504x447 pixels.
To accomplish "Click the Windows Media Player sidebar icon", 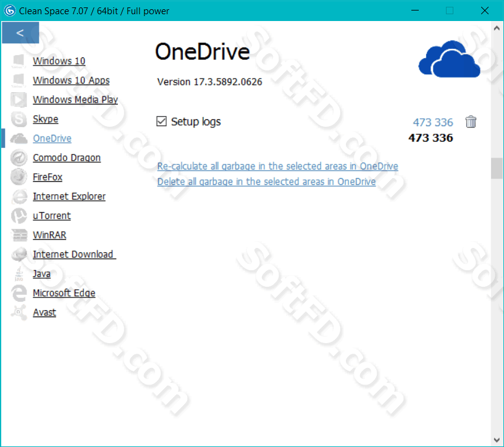I will 19,100.
